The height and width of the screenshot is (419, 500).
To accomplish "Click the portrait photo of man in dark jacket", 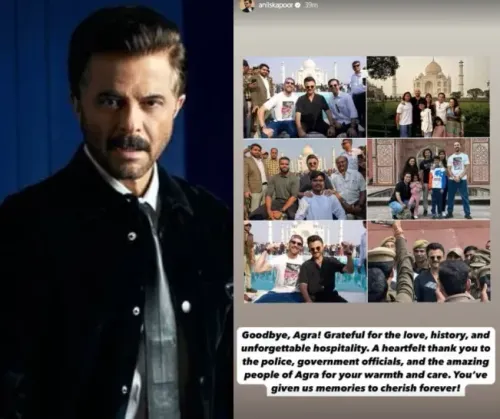I will (116, 209).
